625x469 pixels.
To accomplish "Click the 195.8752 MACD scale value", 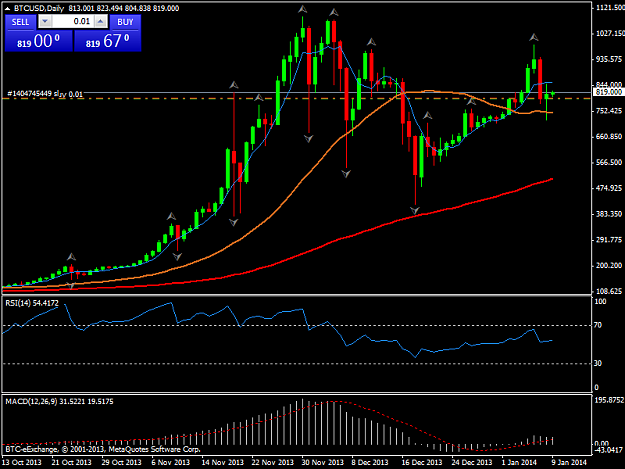I will 609,400.
